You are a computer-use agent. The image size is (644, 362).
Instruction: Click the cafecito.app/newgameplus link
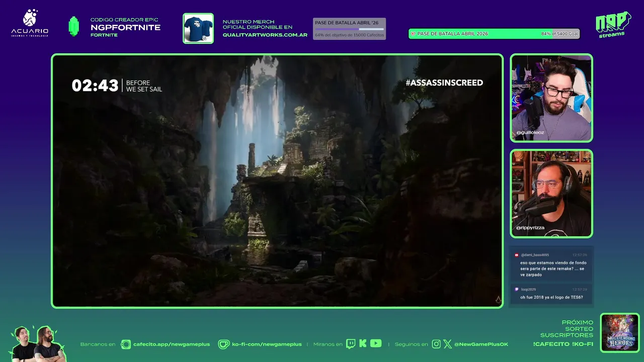(x=172, y=344)
